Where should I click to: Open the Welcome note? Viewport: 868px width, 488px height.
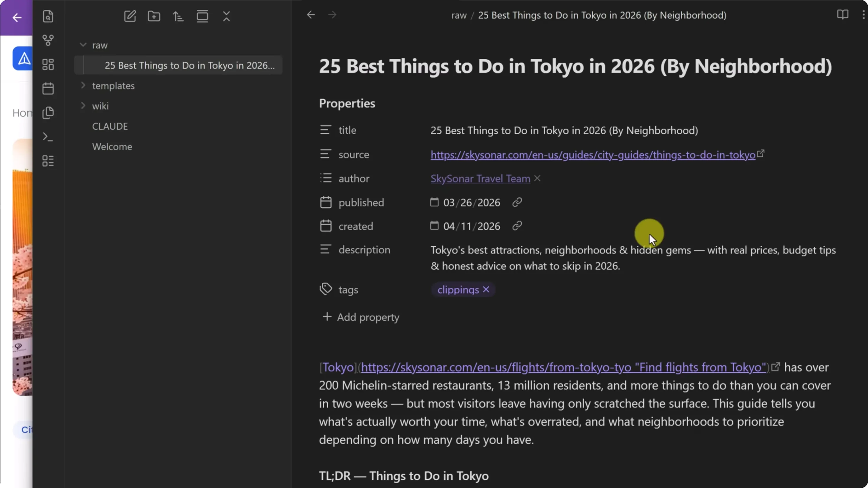pos(112,147)
